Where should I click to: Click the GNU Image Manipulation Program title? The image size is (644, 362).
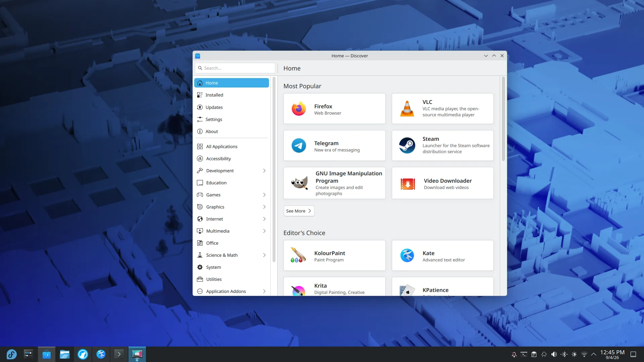click(x=349, y=177)
